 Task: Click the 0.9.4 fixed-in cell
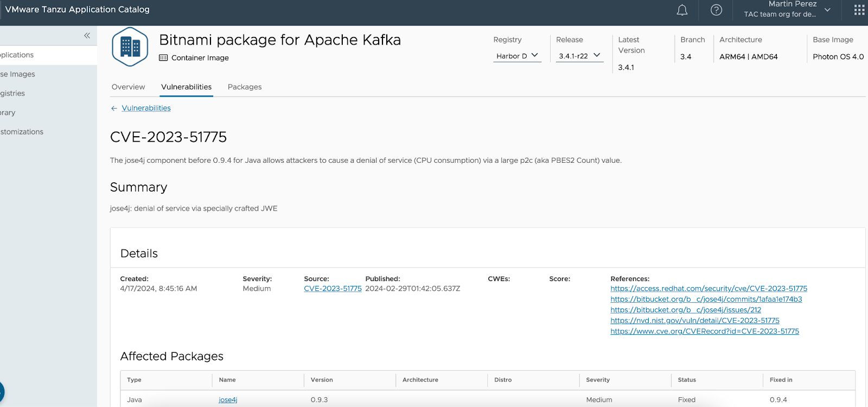(x=778, y=400)
